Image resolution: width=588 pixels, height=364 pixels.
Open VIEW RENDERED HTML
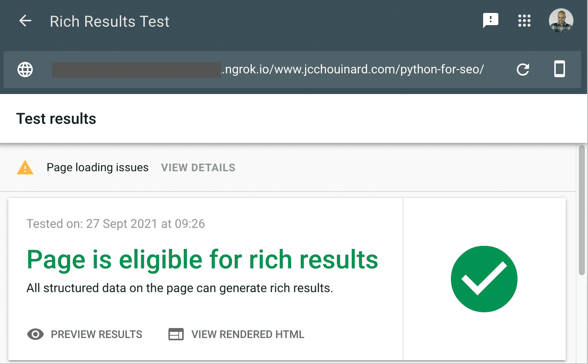(248, 335)
